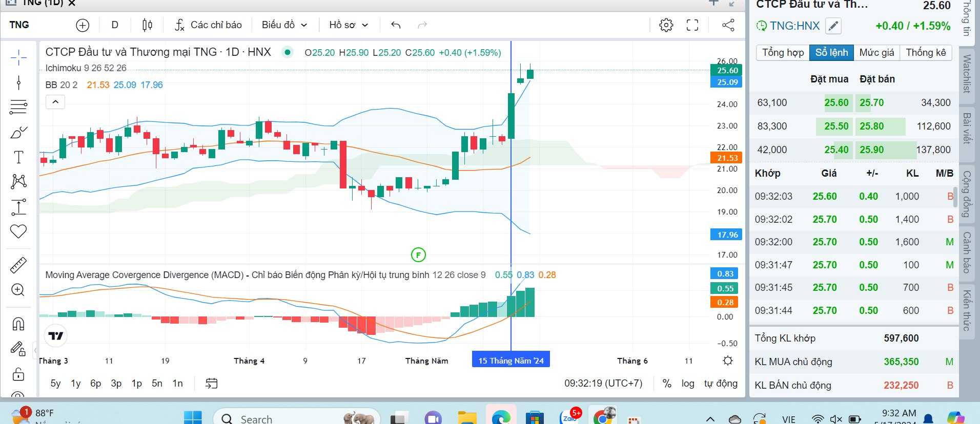Collapse the indicator legend arrow
Viewport: 980px width, 424px height.
(55, 102)
